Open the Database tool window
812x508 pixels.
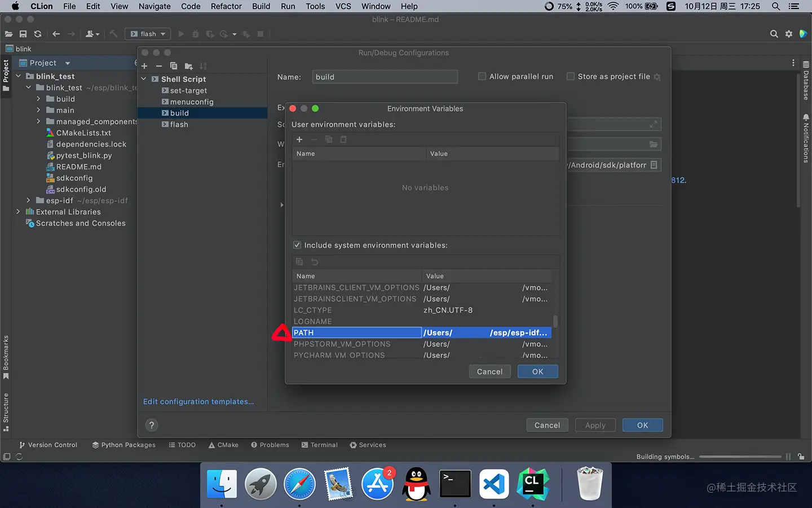806,81
